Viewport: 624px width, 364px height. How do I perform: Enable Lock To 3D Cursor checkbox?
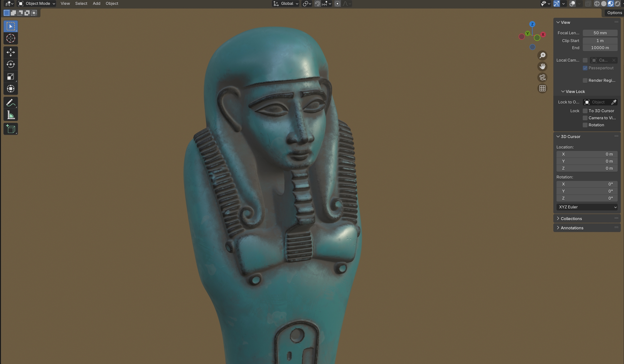click(x=585, y=111)
